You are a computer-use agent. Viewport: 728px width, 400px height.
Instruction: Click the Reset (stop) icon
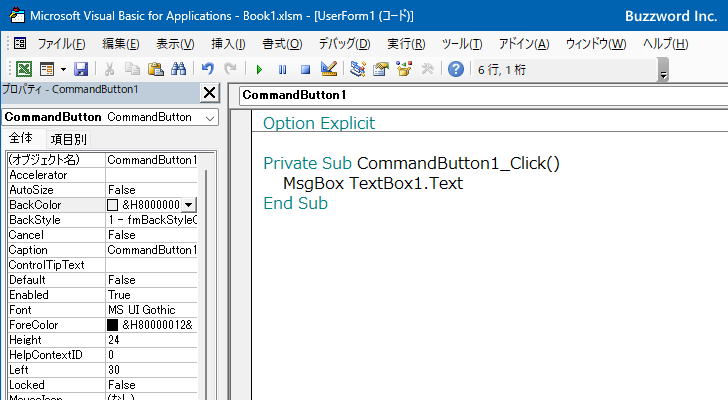(x=305, y=69)
